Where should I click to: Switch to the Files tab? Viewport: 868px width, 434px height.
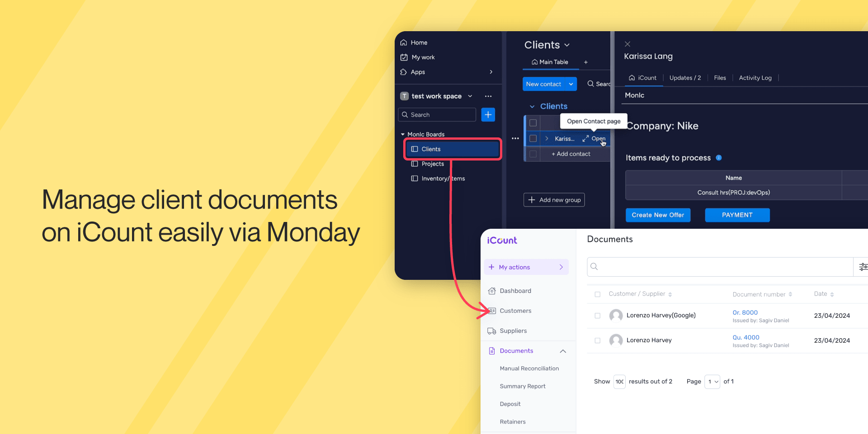pos(720,78)
